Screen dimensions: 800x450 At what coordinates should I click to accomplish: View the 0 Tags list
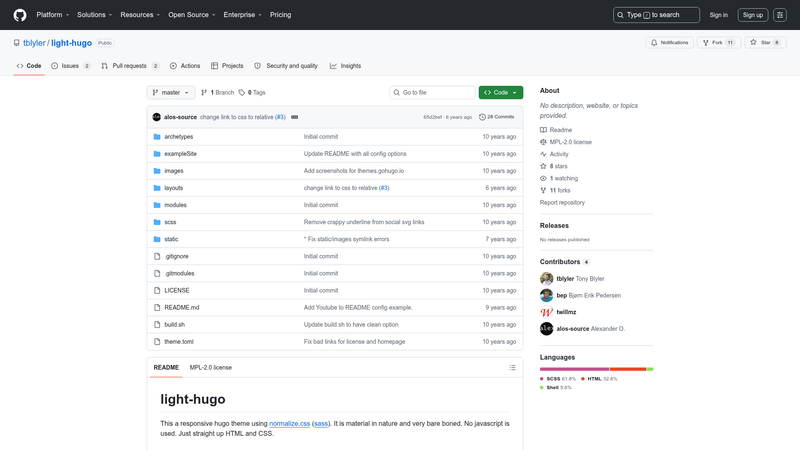coord(252,92)
